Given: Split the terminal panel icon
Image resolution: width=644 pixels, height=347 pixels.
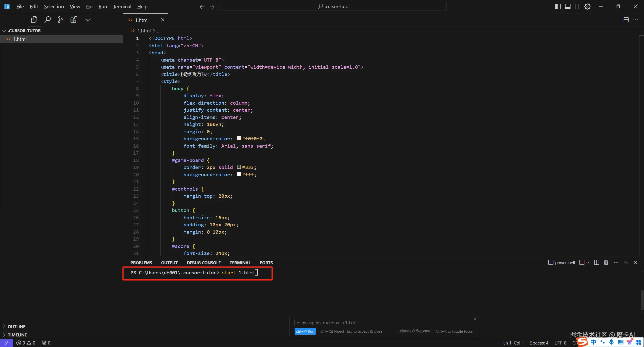Looking at the screenshot, I should point(596,263).
